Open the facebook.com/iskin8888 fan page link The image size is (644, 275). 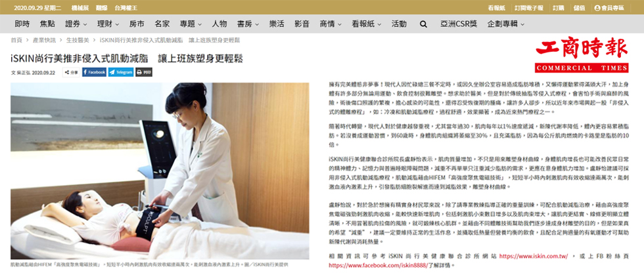pyautogui.click(x=379, y=265)
